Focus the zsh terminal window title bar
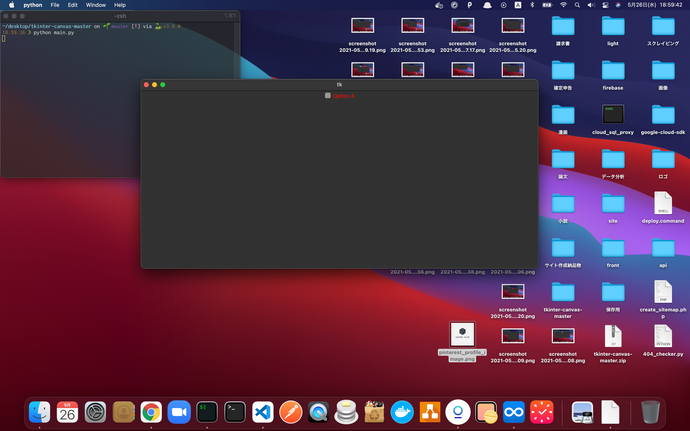This screenshot has height=431, width=690. click(x=120, y=16)
